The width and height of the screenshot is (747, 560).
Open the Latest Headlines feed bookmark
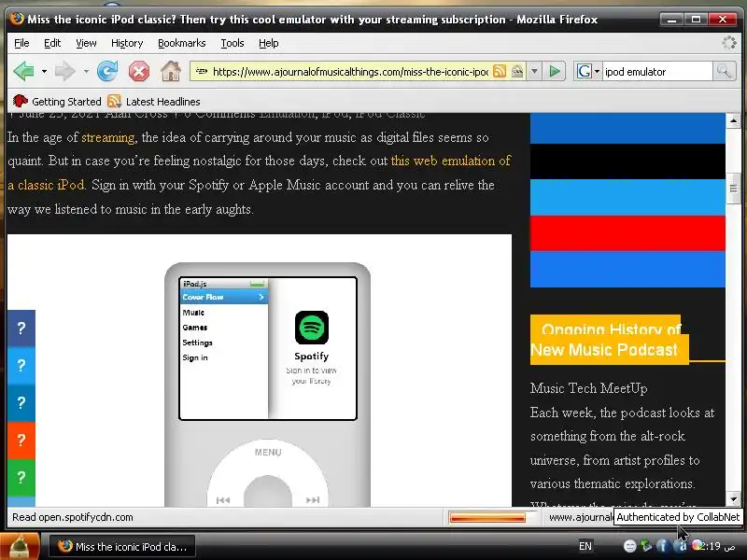click(x=154, y=102)
